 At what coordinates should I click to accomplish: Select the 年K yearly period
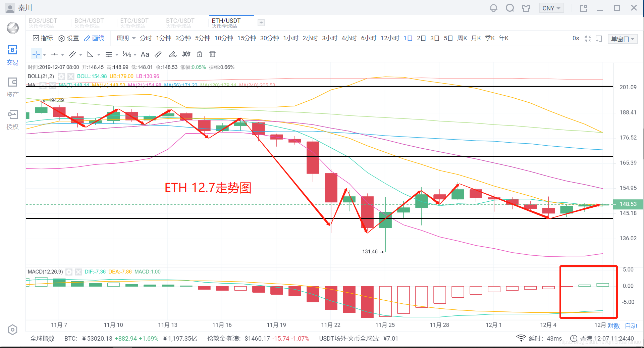(504, 38)
